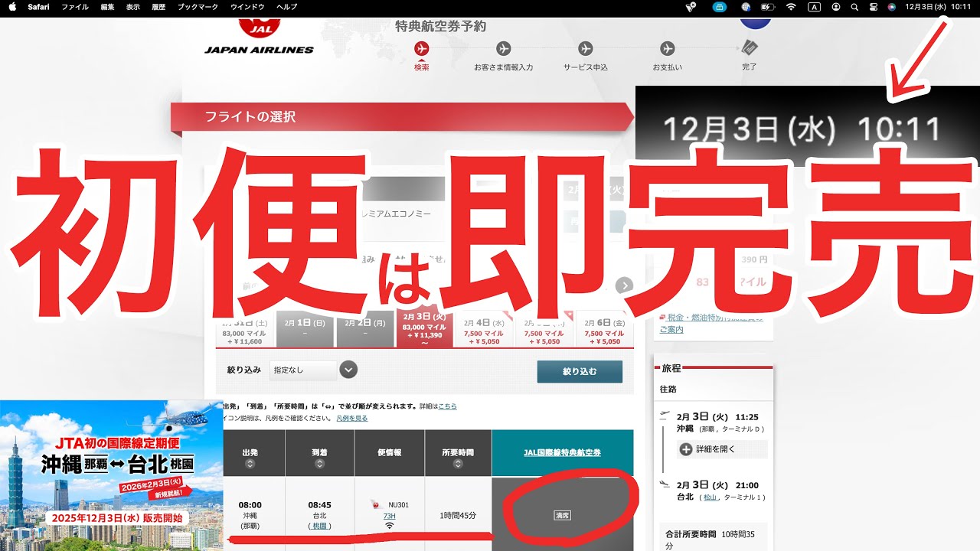980x551 pixels.
Task: Click the 検索 step airplane icon
Action: [x=421, y=48]
